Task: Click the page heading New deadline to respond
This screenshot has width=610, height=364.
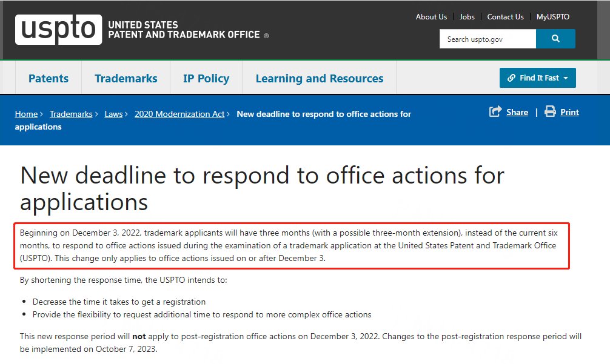Action: [262, 188]
